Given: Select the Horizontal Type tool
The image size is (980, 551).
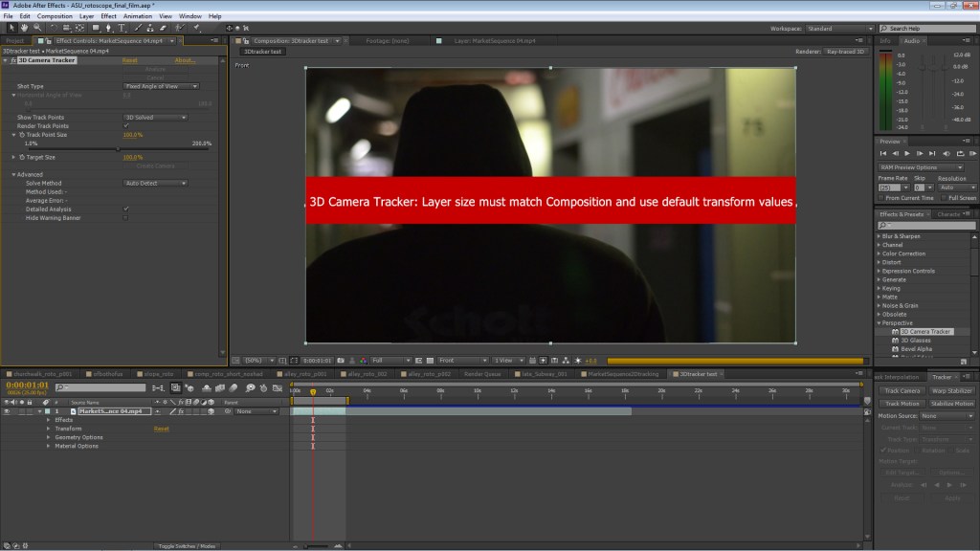Looking at the screenshot, I should click(122, 28).
